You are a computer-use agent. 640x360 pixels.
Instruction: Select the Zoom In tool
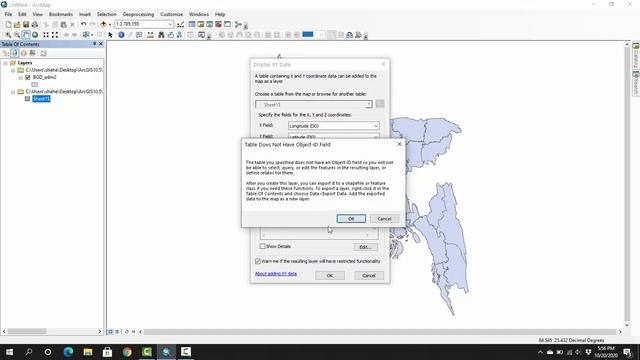coord(8,35)
